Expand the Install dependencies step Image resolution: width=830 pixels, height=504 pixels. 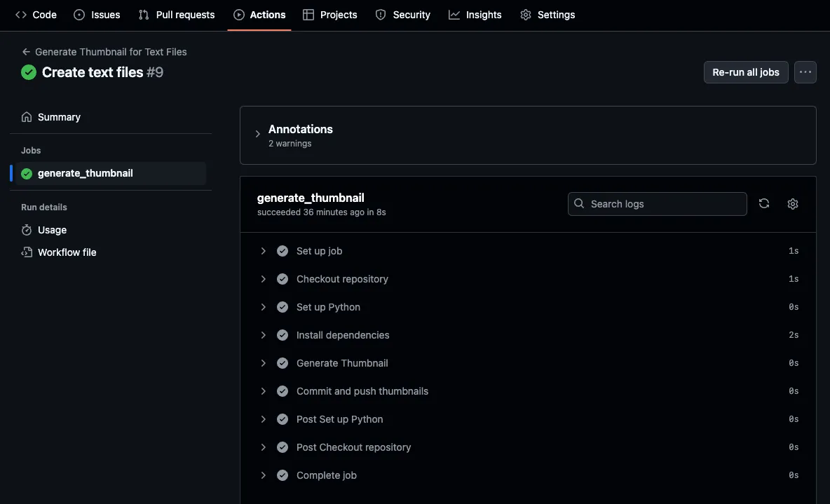click(x=263, y=334)
